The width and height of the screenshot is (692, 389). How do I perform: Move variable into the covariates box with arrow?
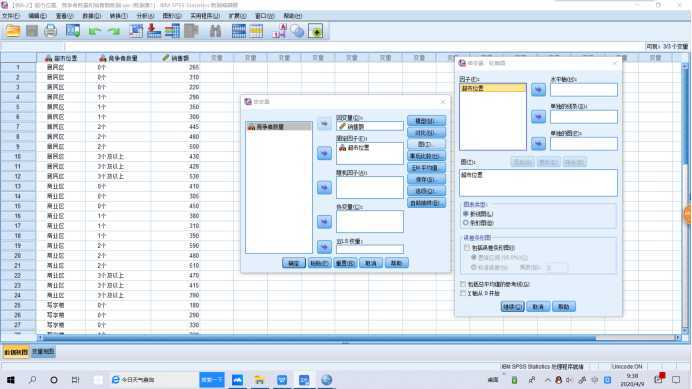[x=324, y=222]
